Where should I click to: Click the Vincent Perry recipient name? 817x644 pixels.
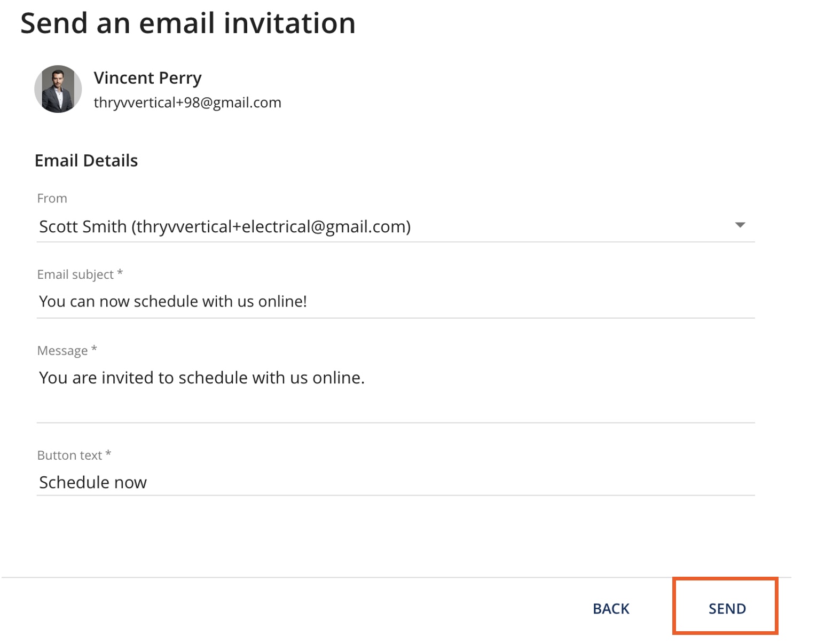(147, 78)
